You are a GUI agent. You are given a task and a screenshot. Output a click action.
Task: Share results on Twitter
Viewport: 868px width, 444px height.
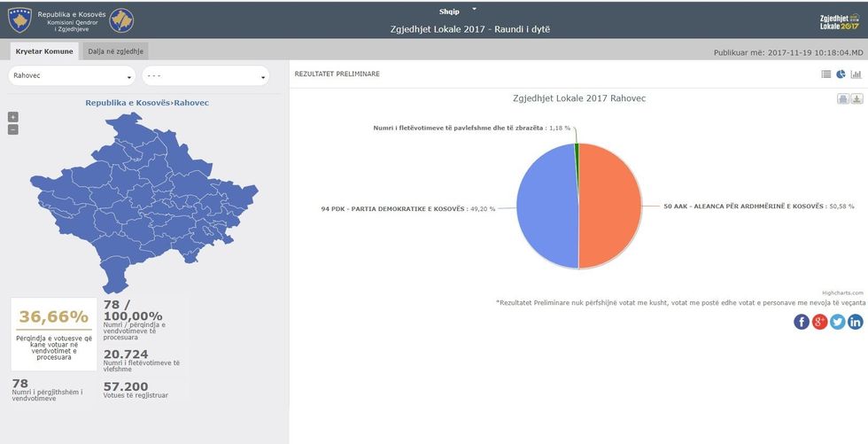(x=838, y=322)
